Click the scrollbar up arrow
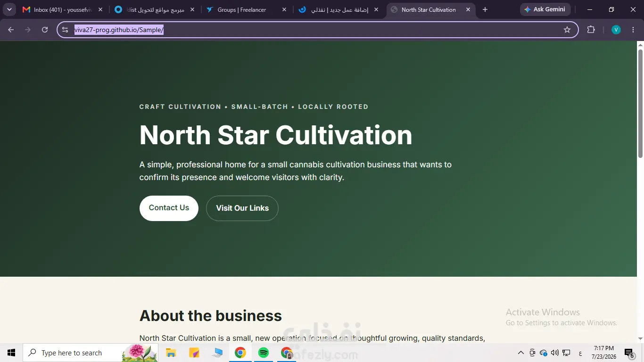644x362 pixels. (x=640, y=45)
